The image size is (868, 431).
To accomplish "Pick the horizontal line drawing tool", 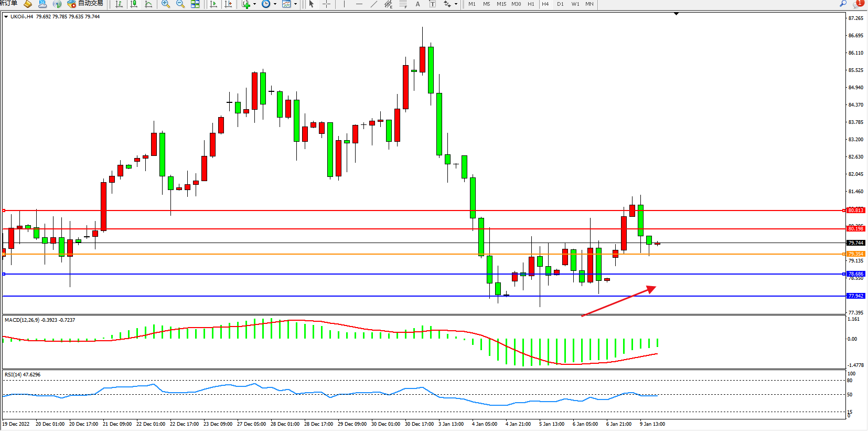I will pyautogui.click(x=359, y=4).
